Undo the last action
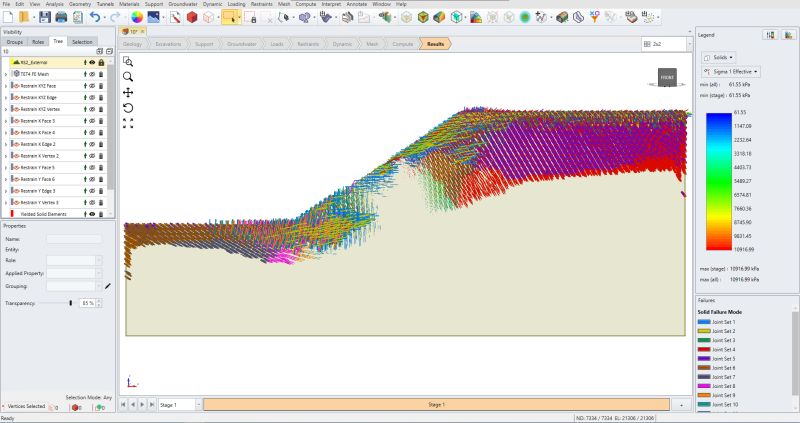The image size is (800, 423). (x=95, y=17)
